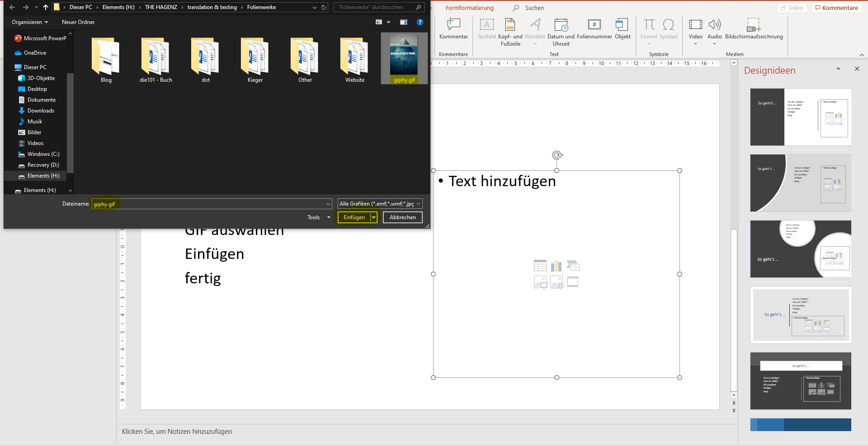Collapse the ribbon with the chevron
Screen dimensions: 868x446
(861, 55)
